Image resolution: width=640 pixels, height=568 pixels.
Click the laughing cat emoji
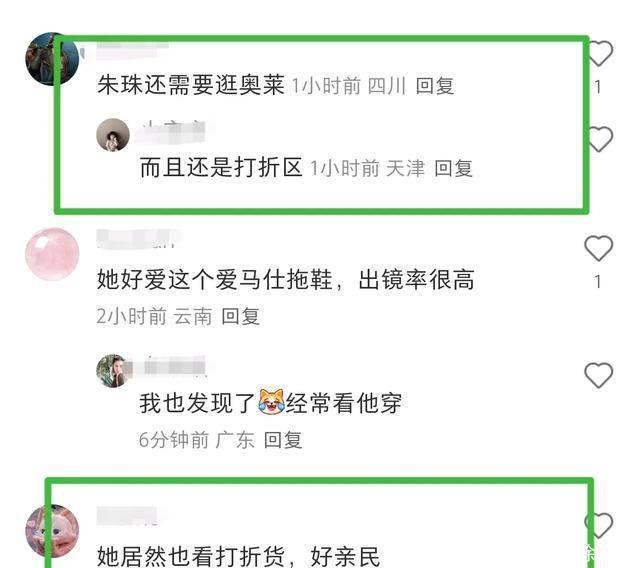point(271,402)
